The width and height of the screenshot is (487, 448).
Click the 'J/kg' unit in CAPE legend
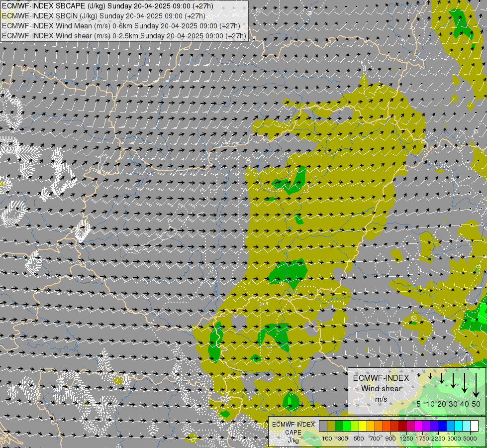pos(293,441)
